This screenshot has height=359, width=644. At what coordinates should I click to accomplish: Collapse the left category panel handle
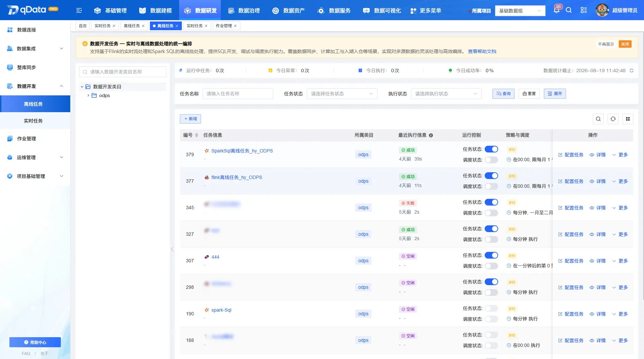172,249
